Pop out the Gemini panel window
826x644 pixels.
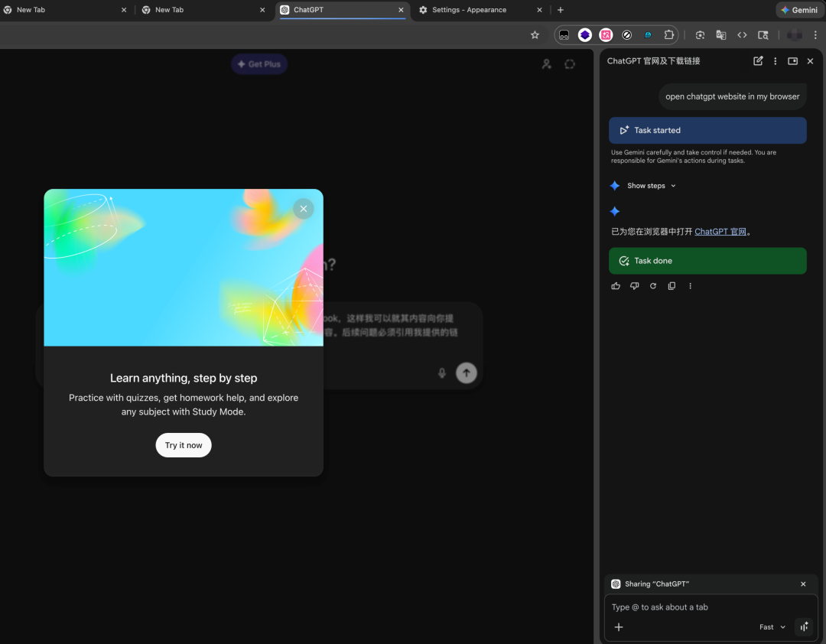click(792, 61)
